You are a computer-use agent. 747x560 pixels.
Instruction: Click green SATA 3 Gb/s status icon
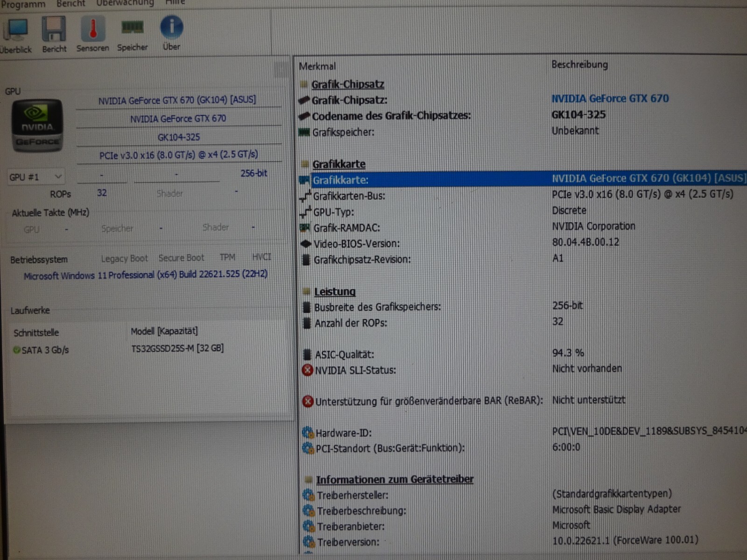point(17,350)
